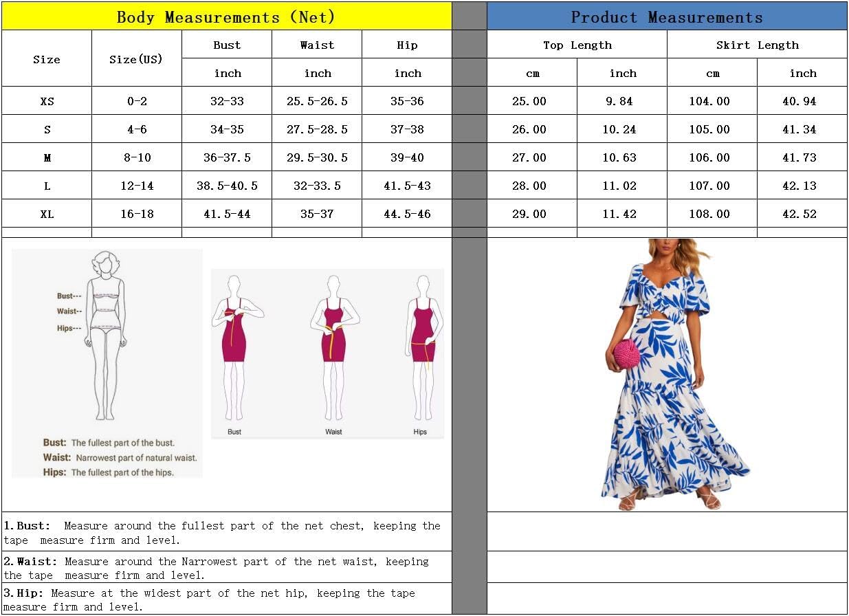Select the XL size cell
This screenshot has height=616, width=849.
47,214
